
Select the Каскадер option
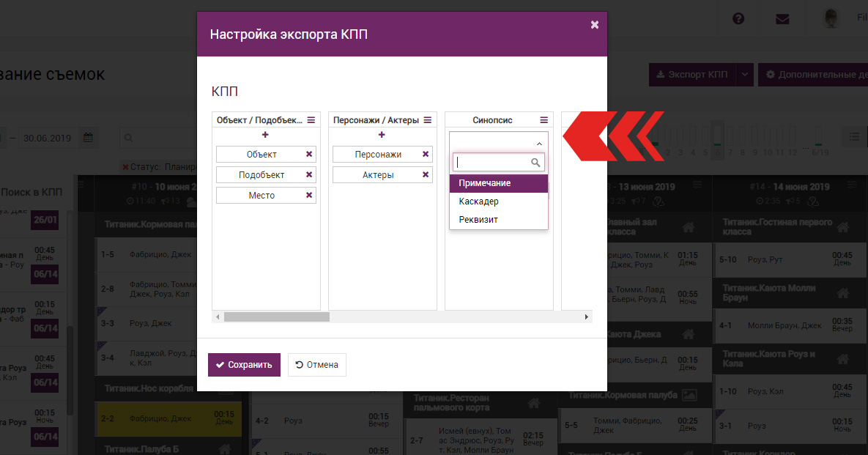499,201
